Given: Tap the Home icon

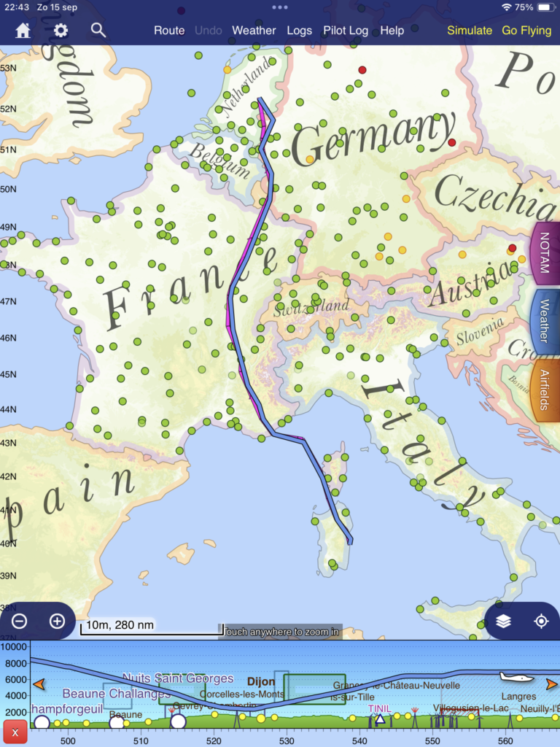Looking at the screenshot, I should [23, 31].
